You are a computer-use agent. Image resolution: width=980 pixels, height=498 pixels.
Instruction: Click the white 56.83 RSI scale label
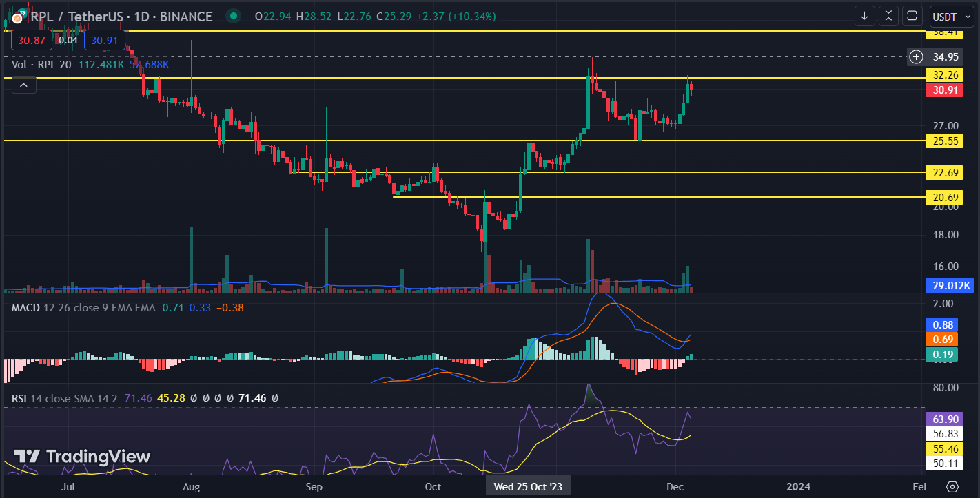(x=943, y=434)
